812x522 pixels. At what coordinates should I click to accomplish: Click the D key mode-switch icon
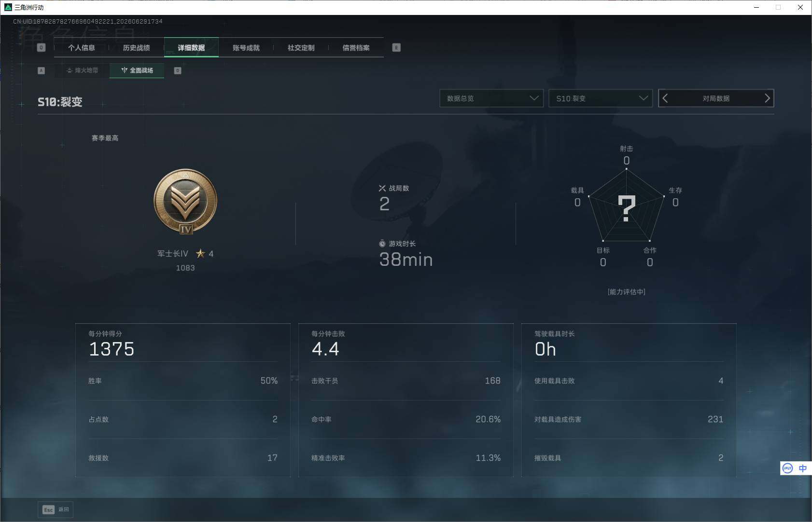point(178,70)
